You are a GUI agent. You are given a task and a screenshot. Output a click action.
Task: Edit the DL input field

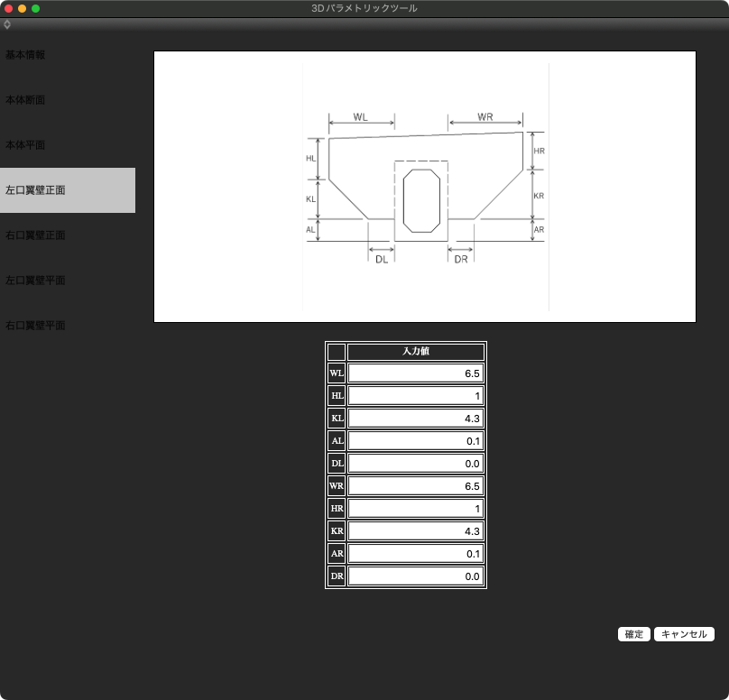[x=416, y=464]
